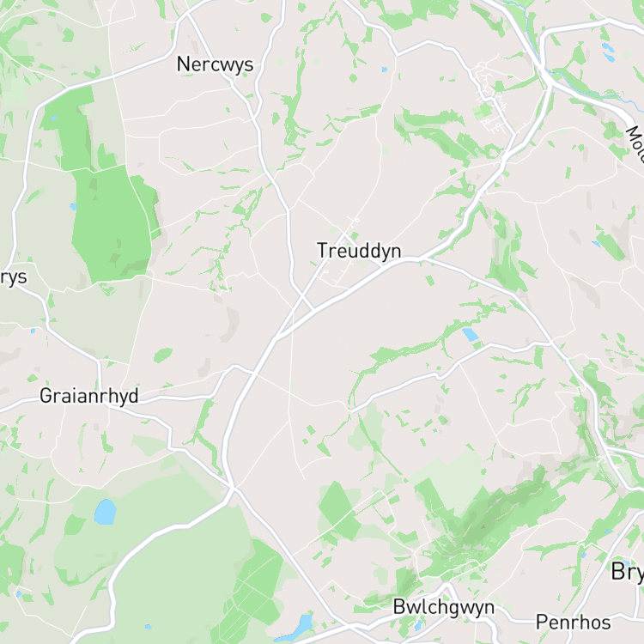Click the Graianrhyd place label
Viewport: 644px width, 644px height.
[89, 396]
